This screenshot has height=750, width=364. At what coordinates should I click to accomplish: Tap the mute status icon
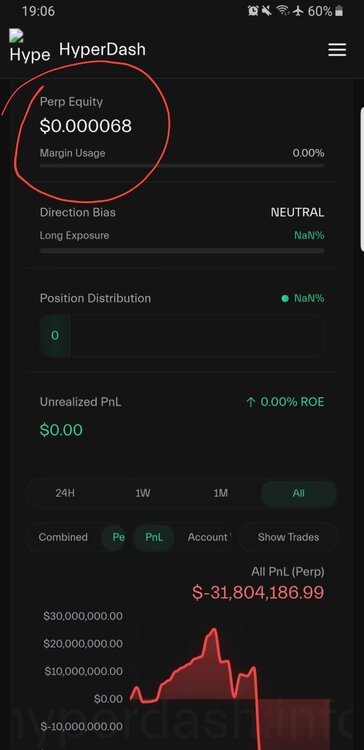click(x=267, y=11)
